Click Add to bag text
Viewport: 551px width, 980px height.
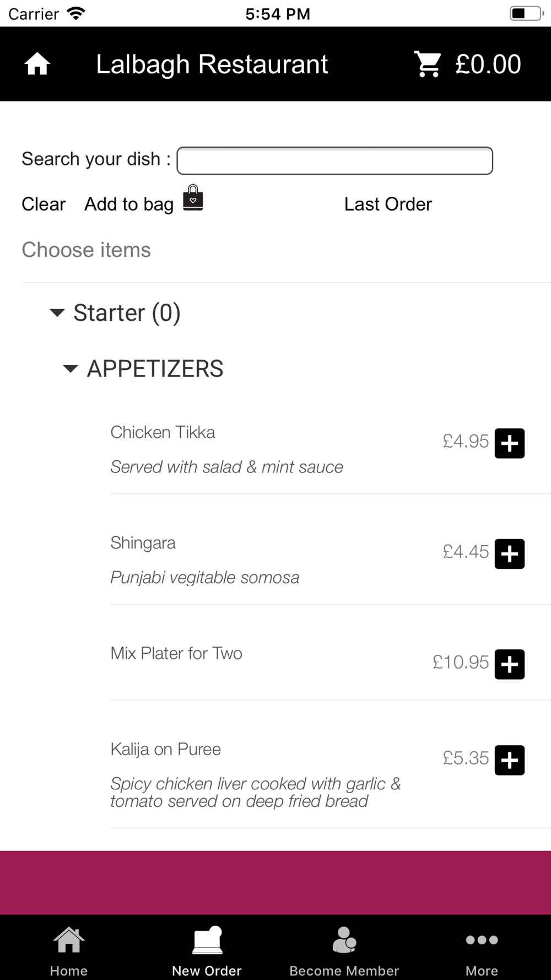click(x=129, y=204)
